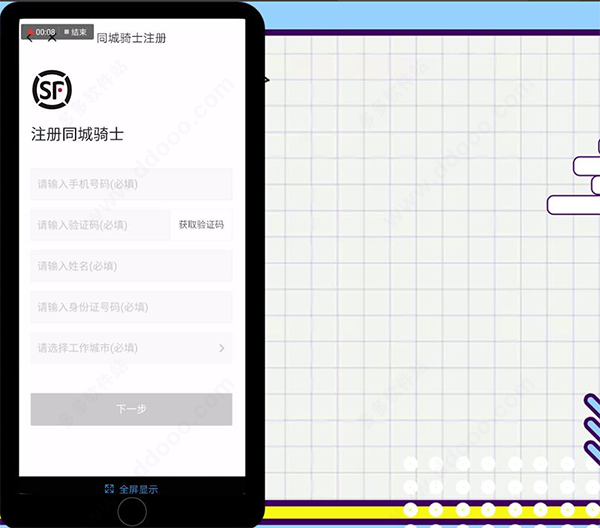The height and width of the screenshot is (528, 600).
Task: Click the red recording indicator dot
Action: coord(30,32)
